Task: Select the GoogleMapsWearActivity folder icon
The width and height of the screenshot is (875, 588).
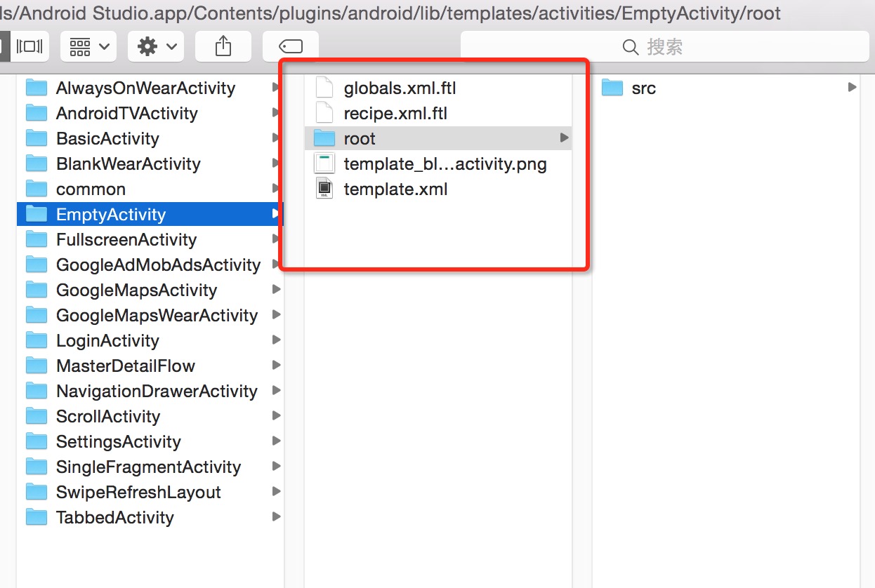Action: (x=37, y=315)
